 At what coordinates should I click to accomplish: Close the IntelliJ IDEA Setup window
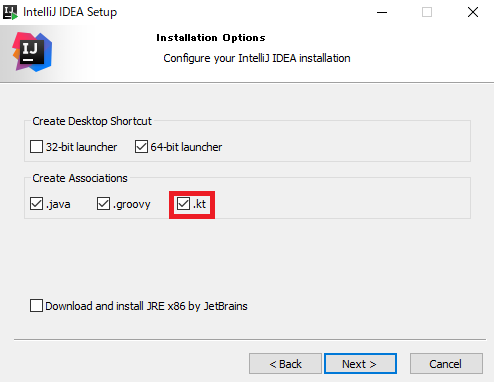pos(473,12)
